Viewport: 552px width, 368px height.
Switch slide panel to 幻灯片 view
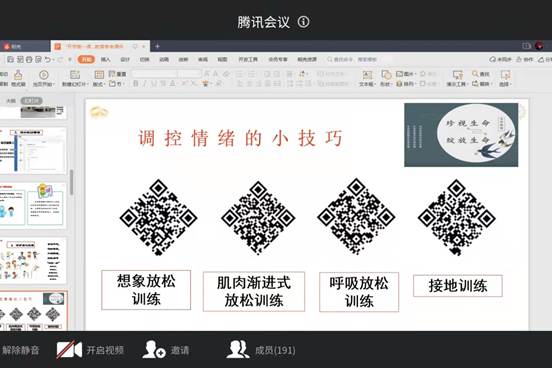pyautogui.click(x=31, y=101)
